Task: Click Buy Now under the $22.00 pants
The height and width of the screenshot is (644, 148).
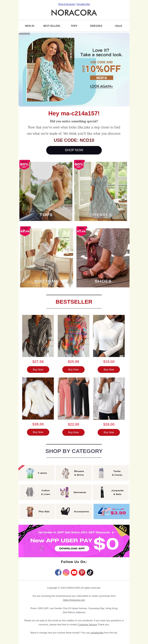Action: [x=73, y=432]
